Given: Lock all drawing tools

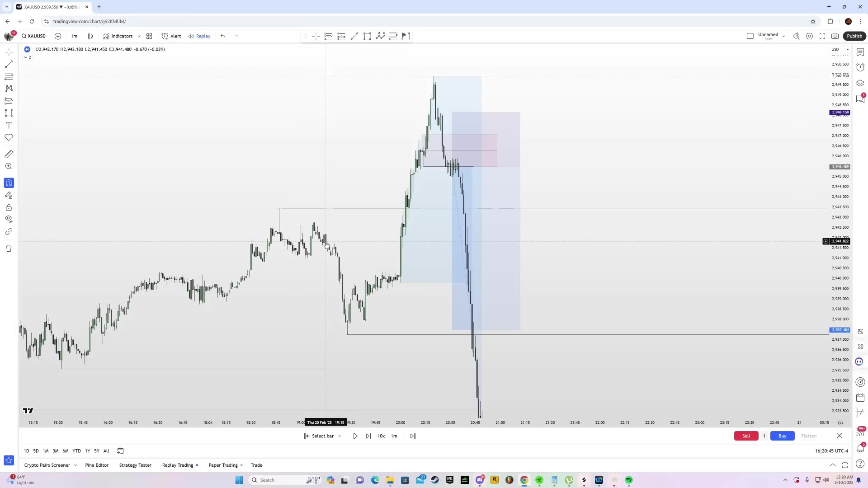Looking at the screenshot, I should coord(9,207).
